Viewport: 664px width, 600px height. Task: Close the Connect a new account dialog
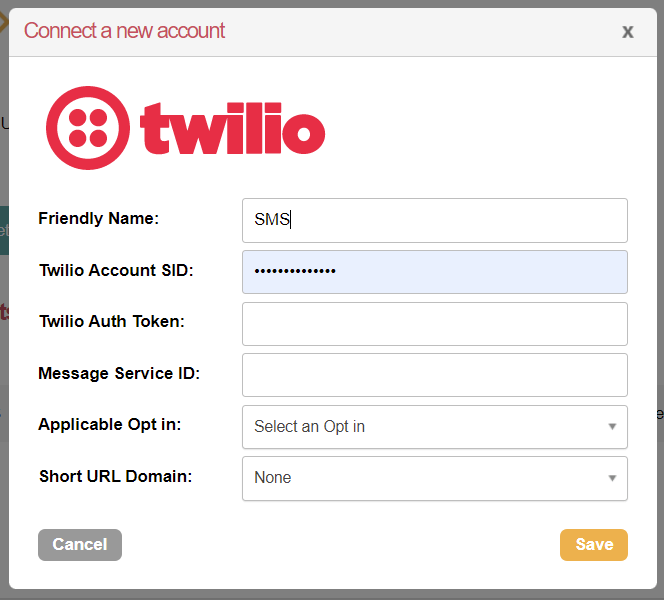tap(628, 31)
